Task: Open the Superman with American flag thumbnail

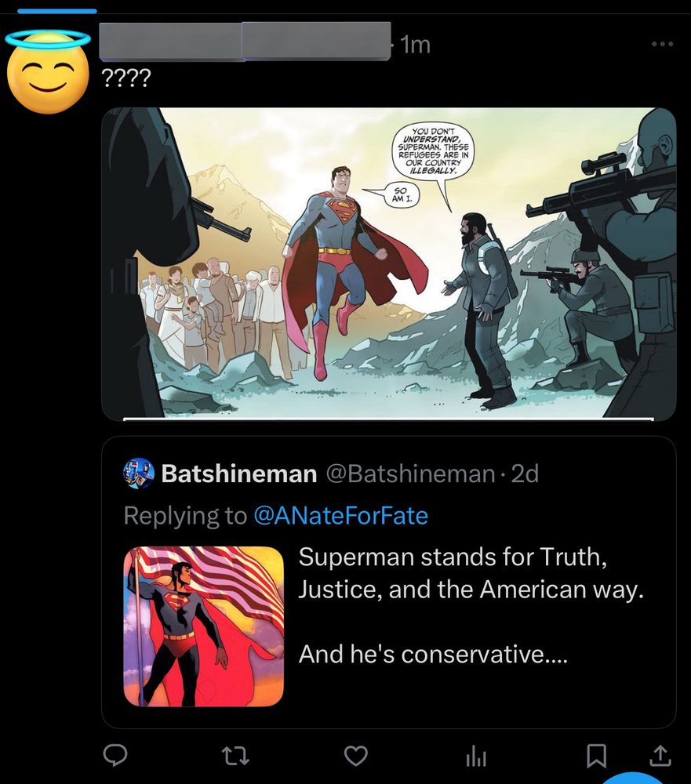Action: (x=203, y=626)
